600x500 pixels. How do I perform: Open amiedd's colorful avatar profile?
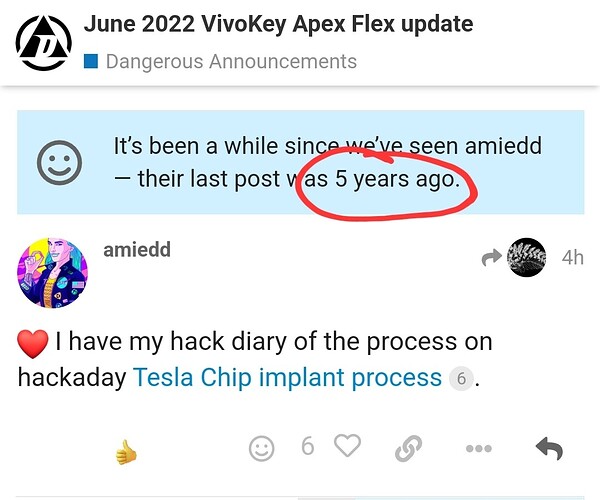pyautogui.click(x=52, y=273)
